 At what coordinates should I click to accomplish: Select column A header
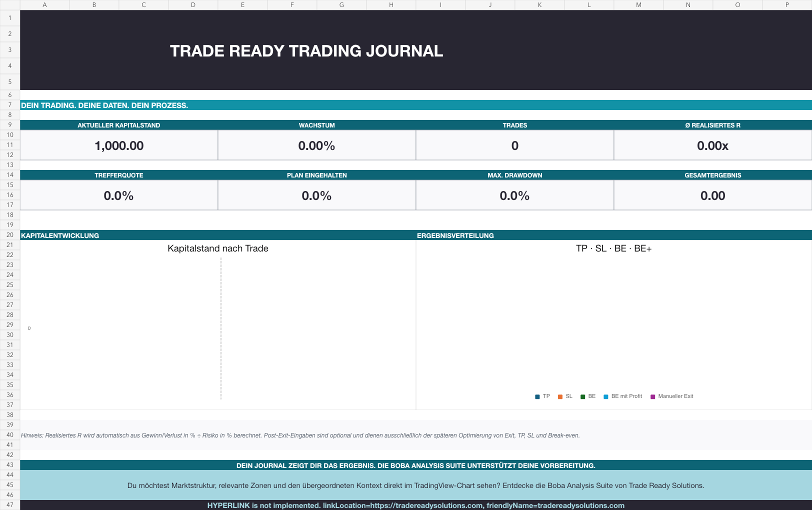tap(44, 5)
